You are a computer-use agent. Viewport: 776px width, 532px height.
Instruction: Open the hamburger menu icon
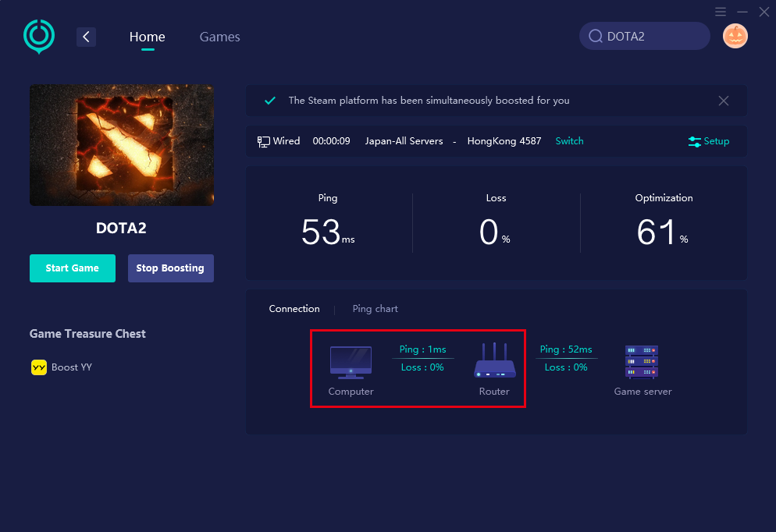[721, 12]
